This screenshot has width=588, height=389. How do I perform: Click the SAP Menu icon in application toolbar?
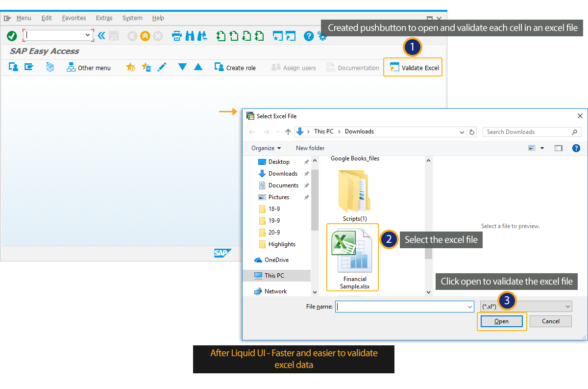[29, 67]
